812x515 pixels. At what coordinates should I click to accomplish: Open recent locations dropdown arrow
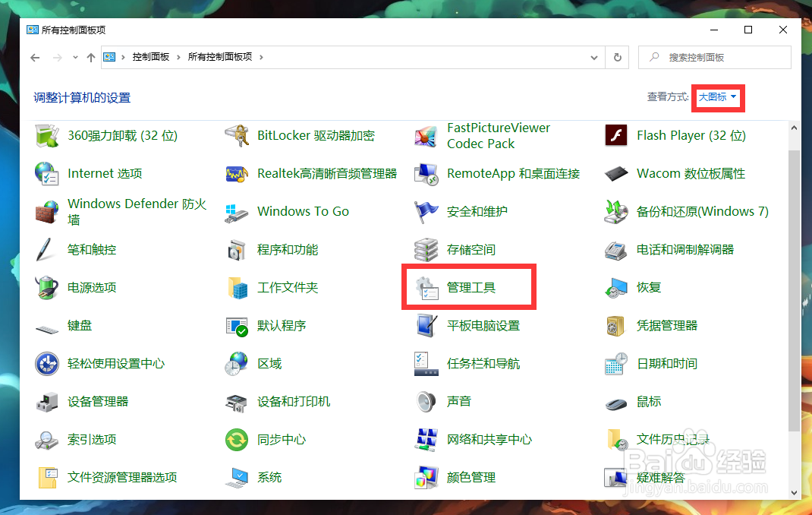point(76,58)
